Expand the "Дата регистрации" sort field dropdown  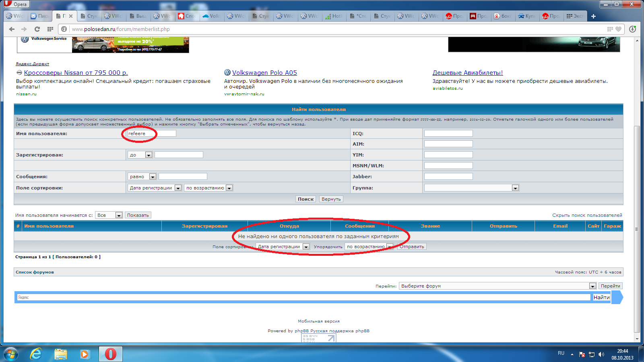[178, 188]
